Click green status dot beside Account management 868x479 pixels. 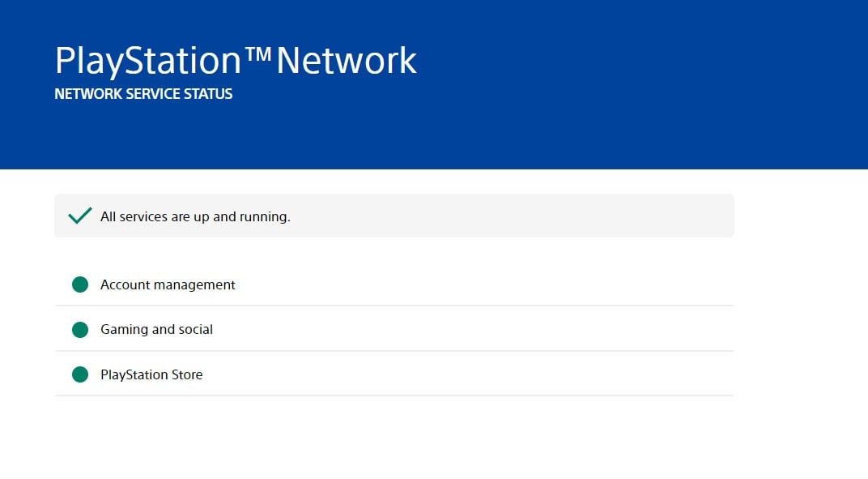79,284
